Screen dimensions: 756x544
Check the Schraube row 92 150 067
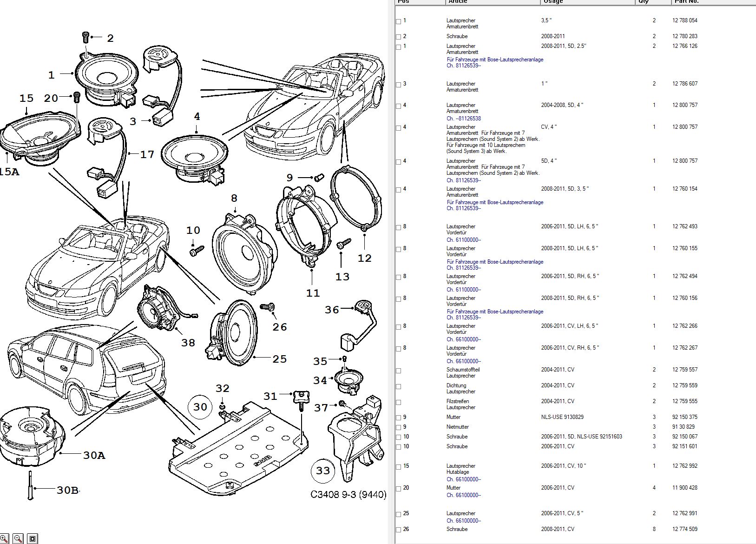(398, 438)
